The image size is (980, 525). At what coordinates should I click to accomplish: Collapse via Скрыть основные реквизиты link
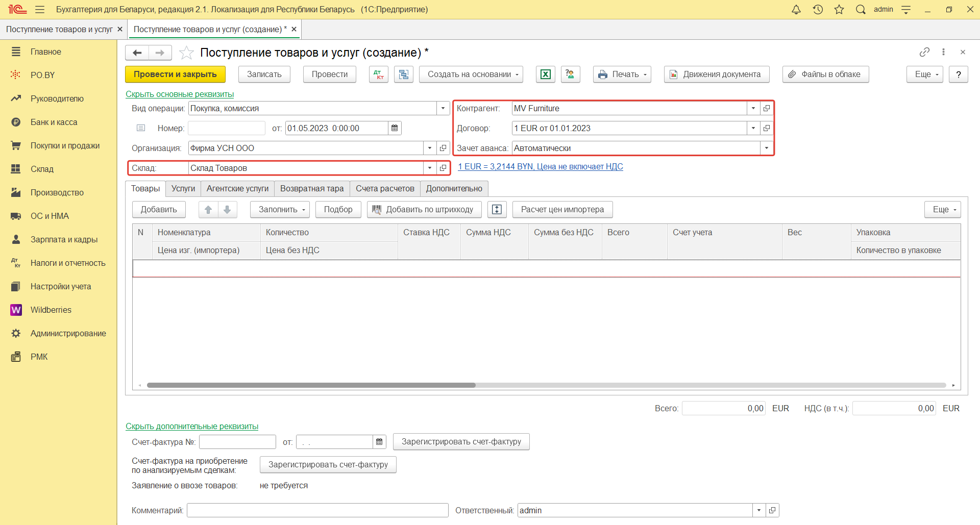(x=180, y=94)
